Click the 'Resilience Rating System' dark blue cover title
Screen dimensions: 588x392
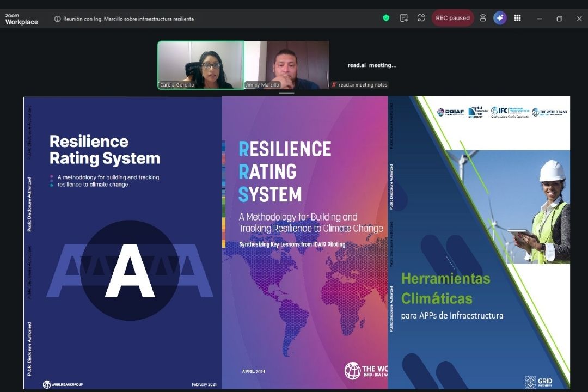105,150
